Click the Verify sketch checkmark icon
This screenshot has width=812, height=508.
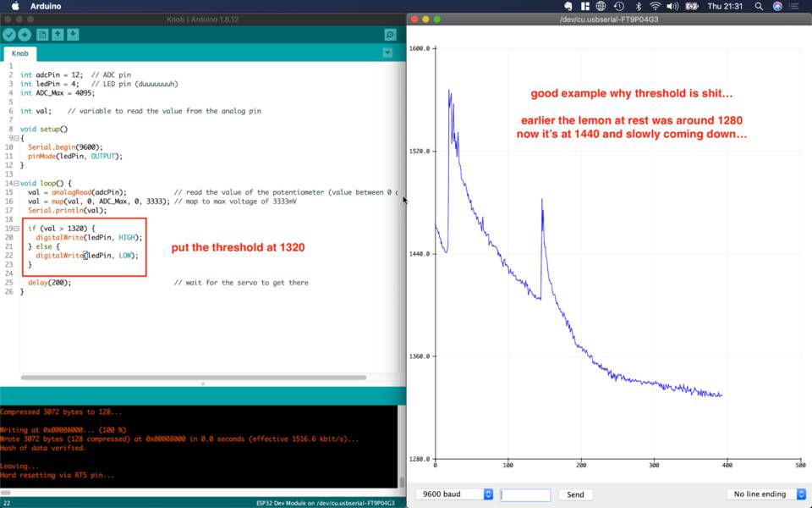pos(9,35)
